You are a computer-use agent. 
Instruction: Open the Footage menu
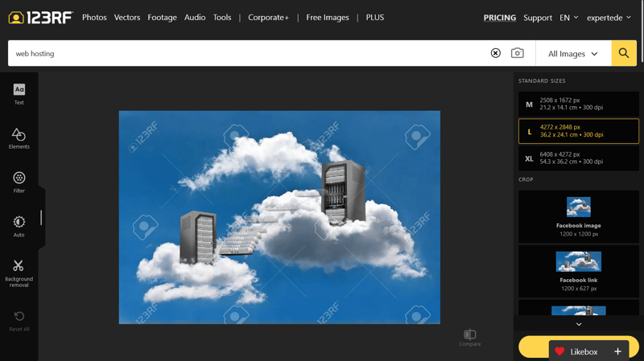coord(163,17)
